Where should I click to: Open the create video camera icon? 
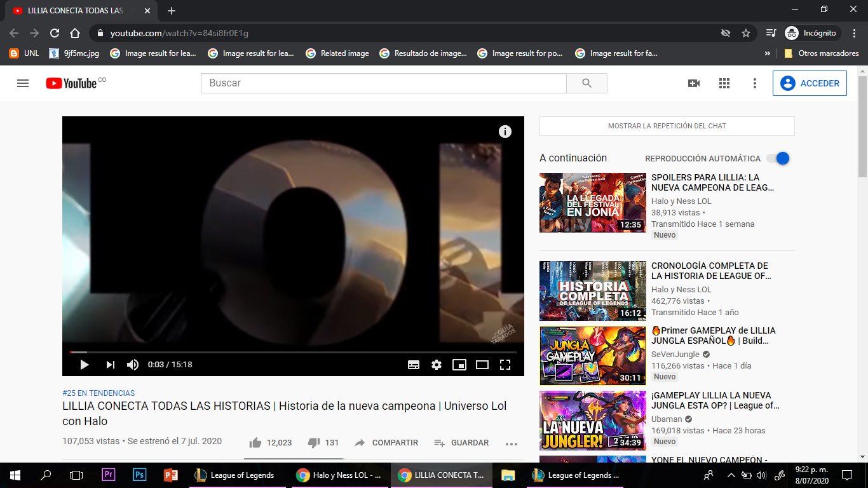point(694,83)
